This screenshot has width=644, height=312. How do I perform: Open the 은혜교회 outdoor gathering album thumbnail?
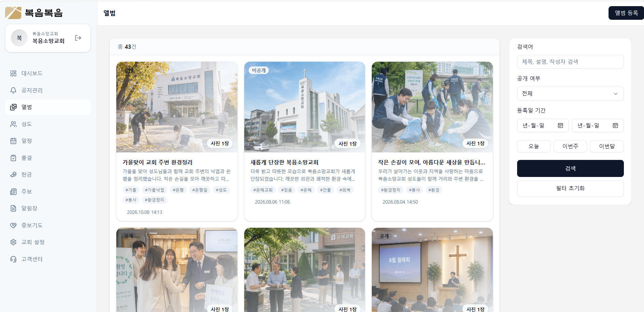[x=305, y=270]
